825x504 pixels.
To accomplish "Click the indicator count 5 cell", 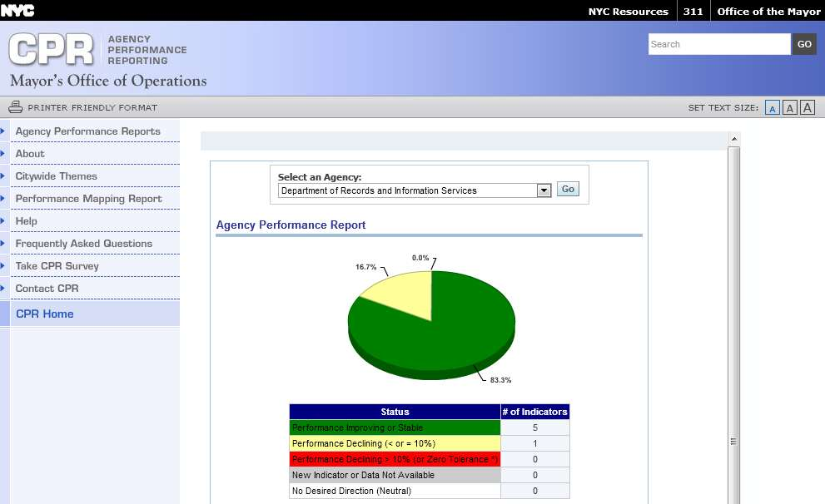I will click(535, 427).
